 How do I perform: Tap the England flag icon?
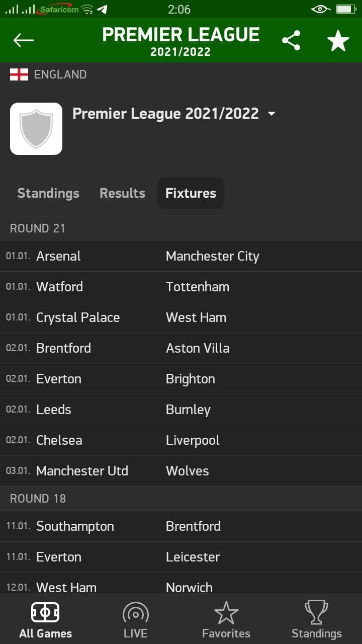pyautogui.click(x=19, y=74)
